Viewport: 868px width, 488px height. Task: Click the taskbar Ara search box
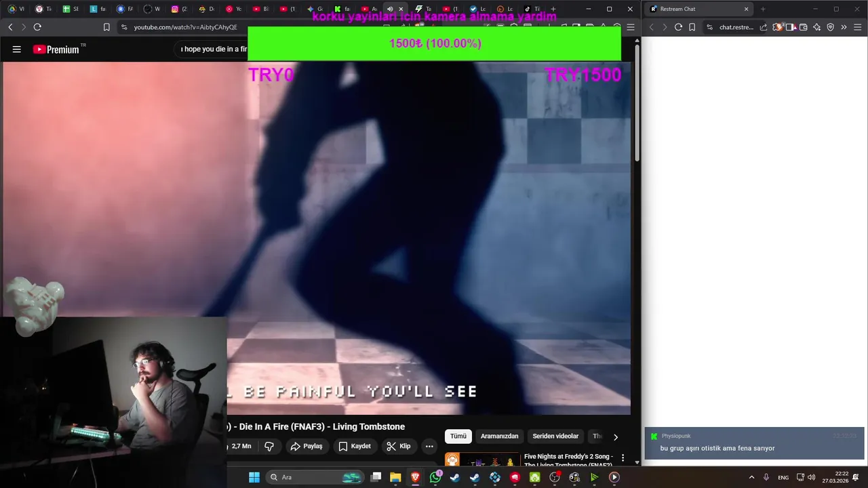(315, 477)
